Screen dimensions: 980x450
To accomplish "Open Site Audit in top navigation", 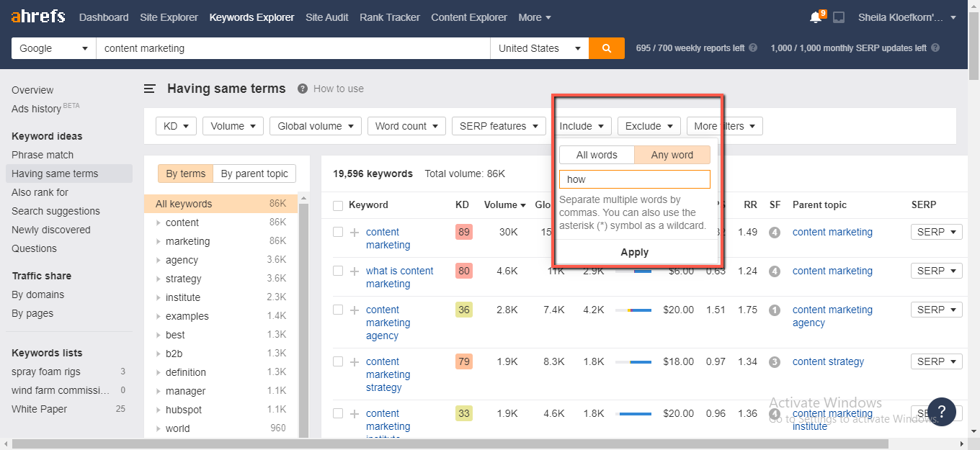I will click(326, 17).
